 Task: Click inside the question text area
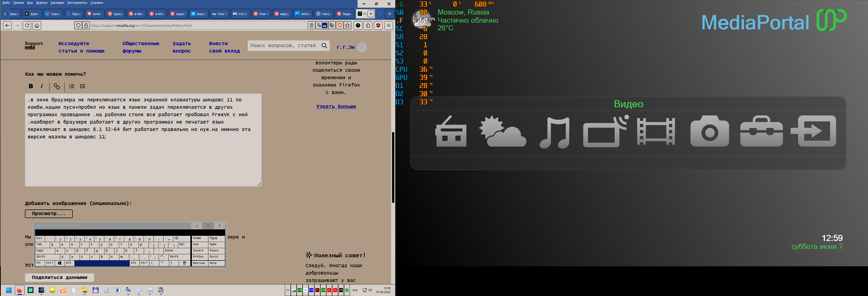[143, 140]
